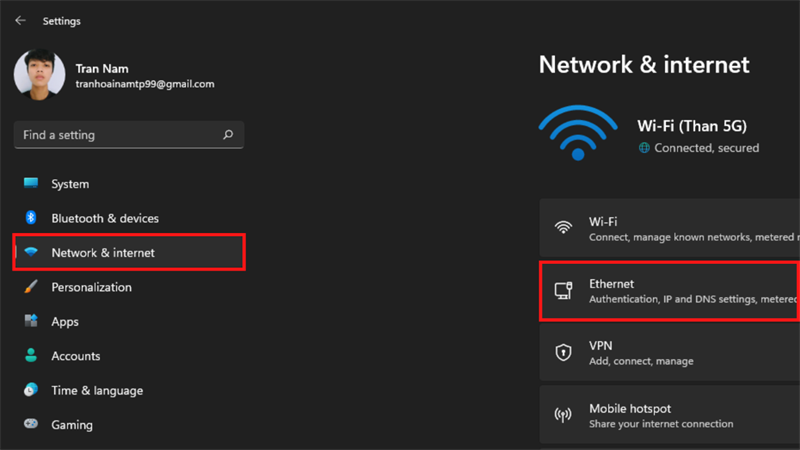Image resolution: width=800 pixels, height=450 pixels.
Task: Select the Gaming category label
Action: point(72,425)
